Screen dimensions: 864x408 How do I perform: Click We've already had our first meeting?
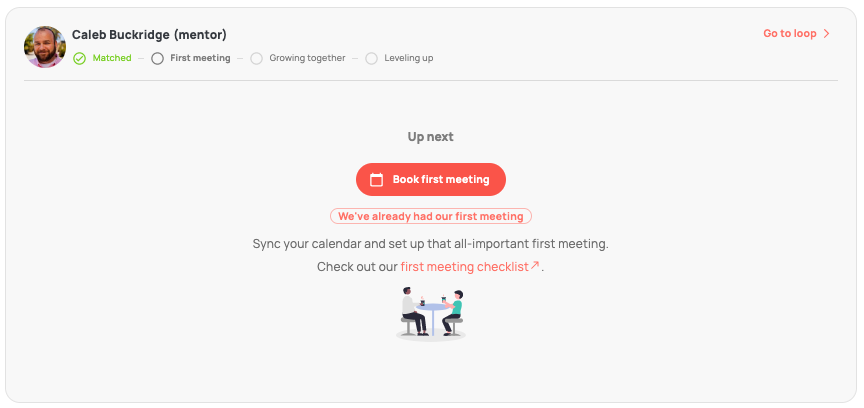tap(431, 216)
